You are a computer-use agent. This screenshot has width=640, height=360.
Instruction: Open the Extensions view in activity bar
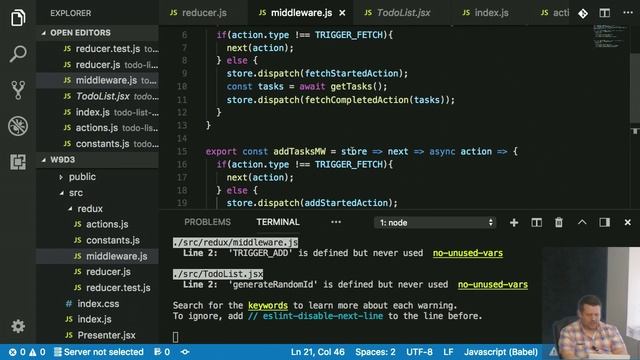point(18,162)
